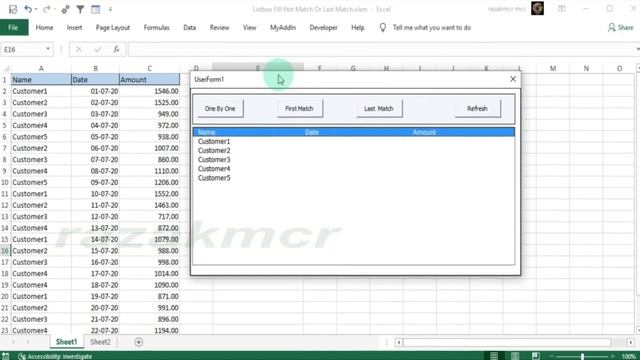Switch to Page Break Preview icon
640x360 pixels.
pos(536,356)
